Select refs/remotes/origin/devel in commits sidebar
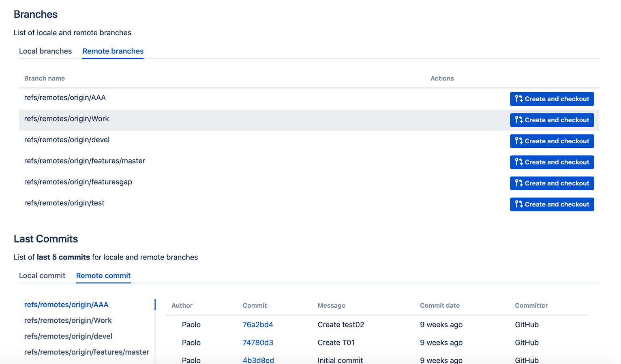 click(x=68, y=336)
